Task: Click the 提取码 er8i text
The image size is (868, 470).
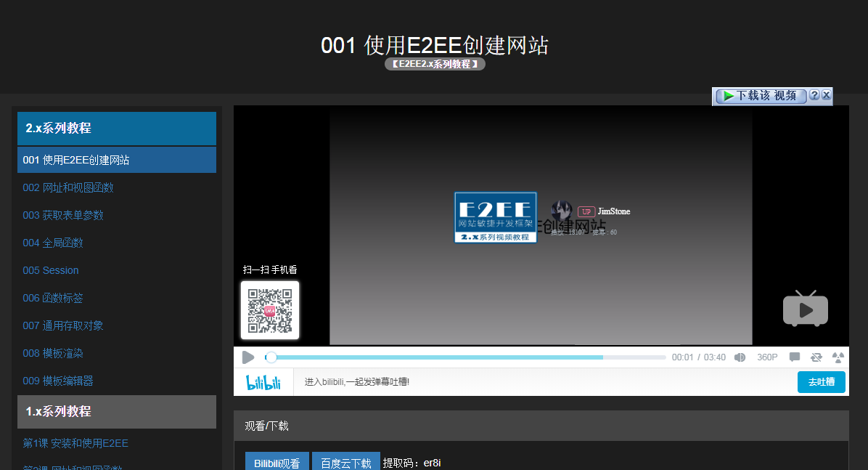Action: tap(412, 463)
